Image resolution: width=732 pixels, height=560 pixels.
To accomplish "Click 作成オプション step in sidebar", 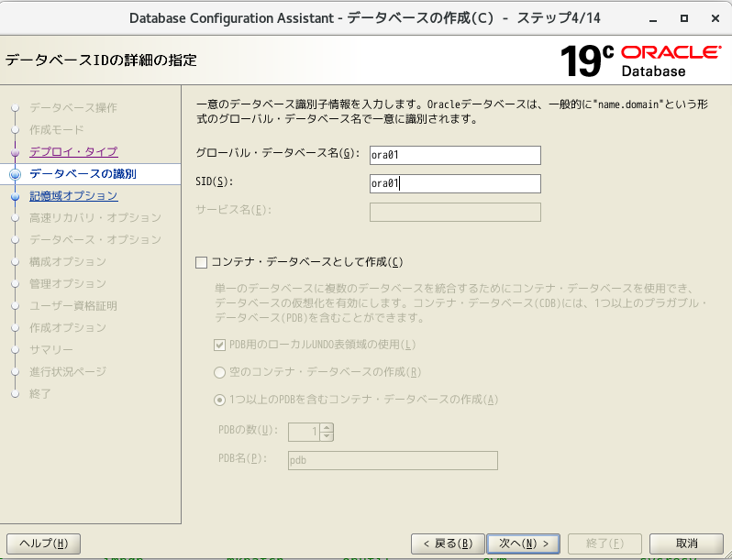I will (x=68, y=328).
